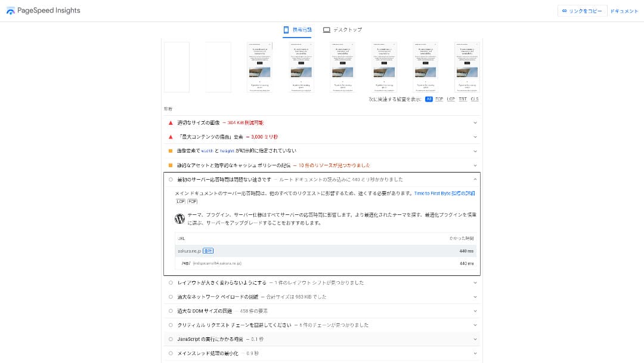The image size is (644, 363).
Task: Expand the JavaScript の実行にかかる時間 audit
Action: coord(475,339)
